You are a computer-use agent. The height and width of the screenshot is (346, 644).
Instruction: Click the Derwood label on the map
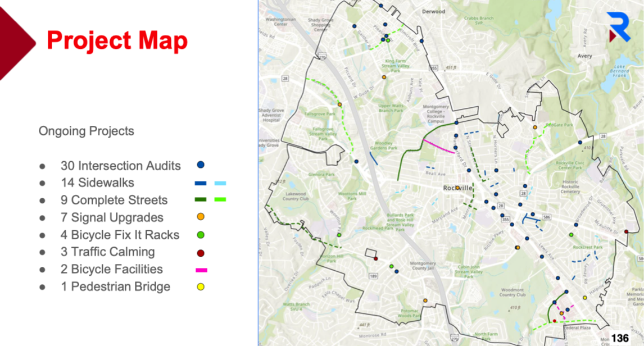433,11
